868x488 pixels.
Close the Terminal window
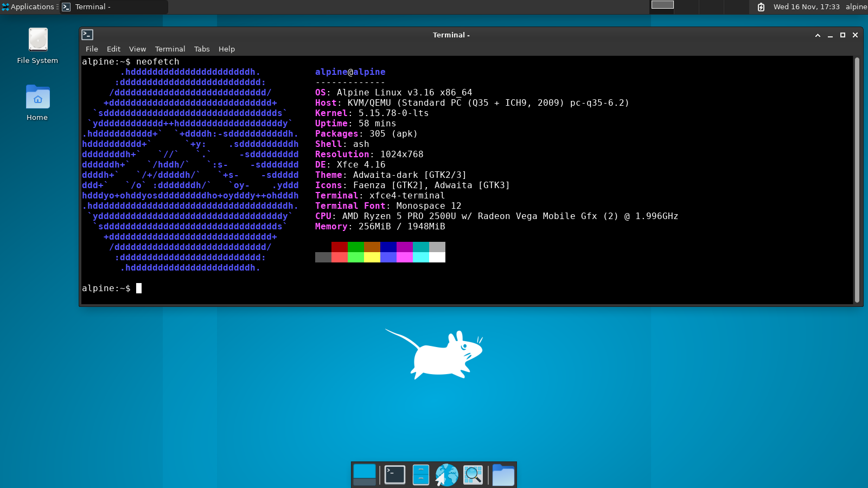(855, 35)
